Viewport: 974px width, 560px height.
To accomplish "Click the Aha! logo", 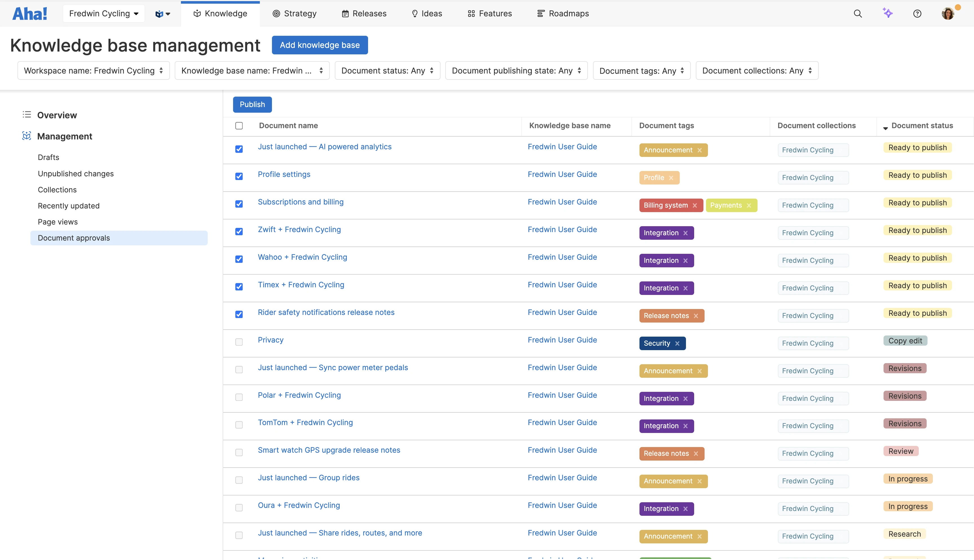I will tap(30, 14).
